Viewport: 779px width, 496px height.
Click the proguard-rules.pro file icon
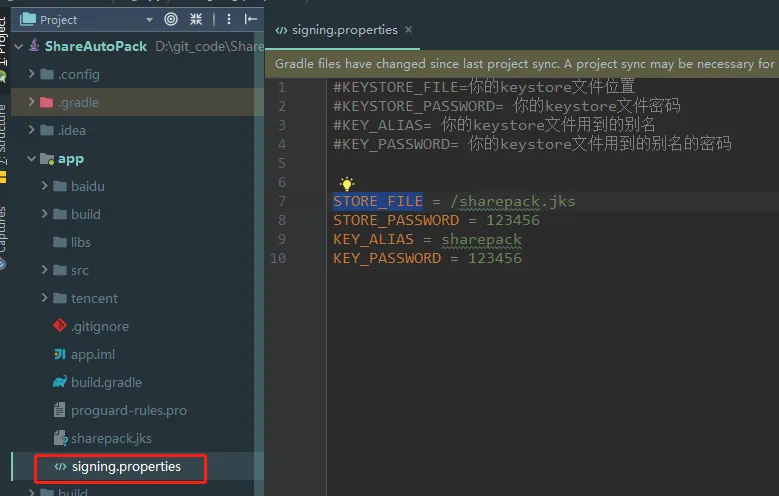[59, 410]
